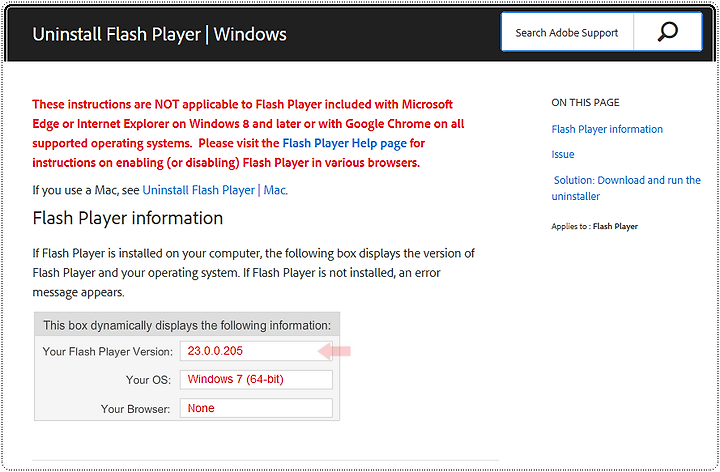
Task: Click the ON THIS PAGE sidebar heading
Action: (585, 102)
